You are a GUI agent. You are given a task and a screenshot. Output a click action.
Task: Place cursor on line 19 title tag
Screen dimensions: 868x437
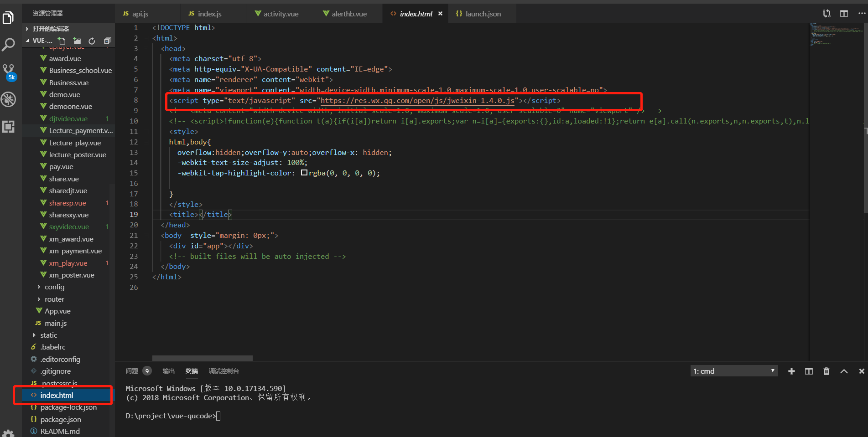point(201,215)
